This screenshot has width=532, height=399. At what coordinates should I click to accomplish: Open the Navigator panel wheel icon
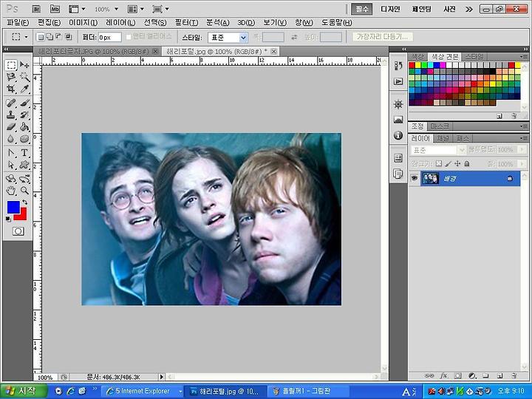click(x=398, y=104)
